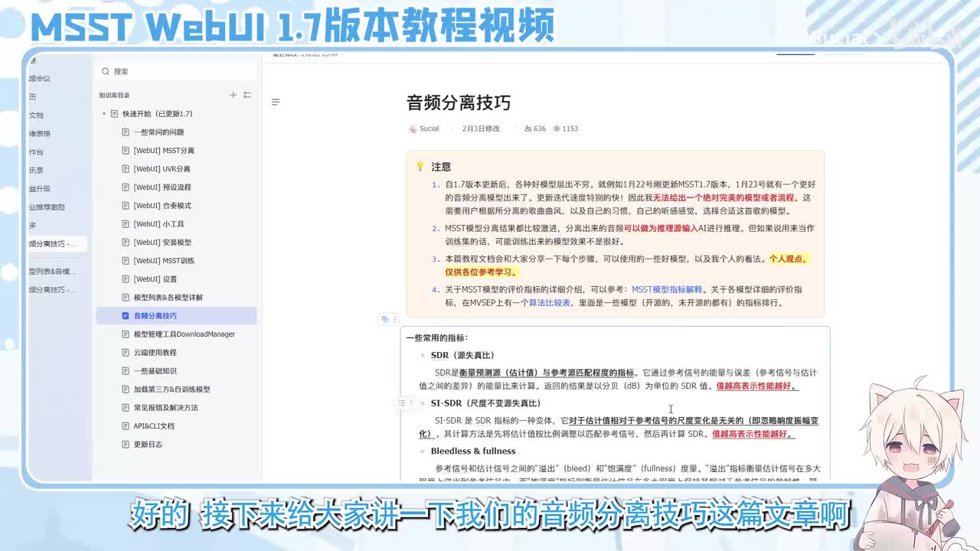
Task: Switch to 型列表&各模... sidebar tab
Action: [x=53, y=271]
